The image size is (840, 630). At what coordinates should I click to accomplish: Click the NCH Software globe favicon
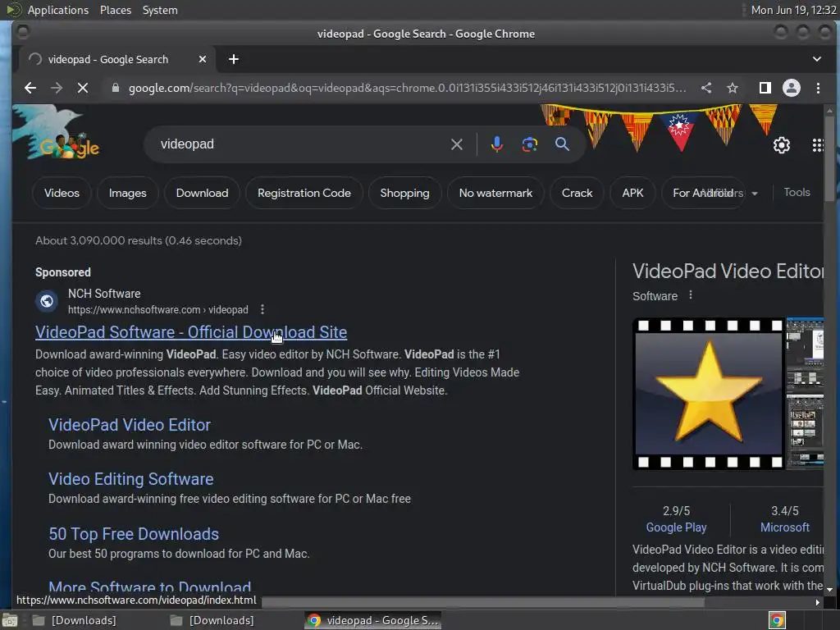click(x=47, y=301)
